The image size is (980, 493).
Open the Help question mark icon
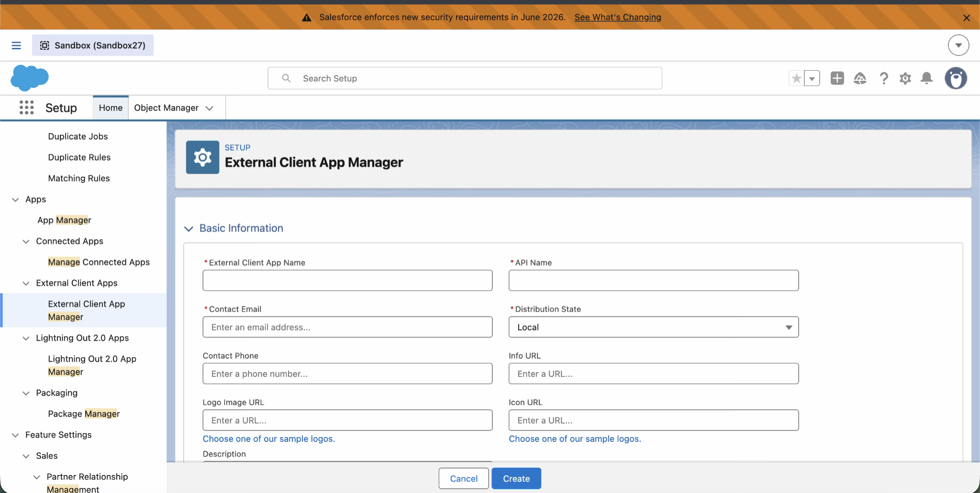coord(883,78)
